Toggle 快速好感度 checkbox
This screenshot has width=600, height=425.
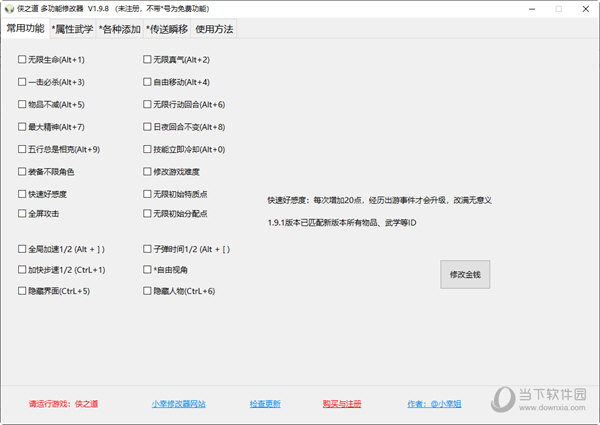click(x=22, y=194)
